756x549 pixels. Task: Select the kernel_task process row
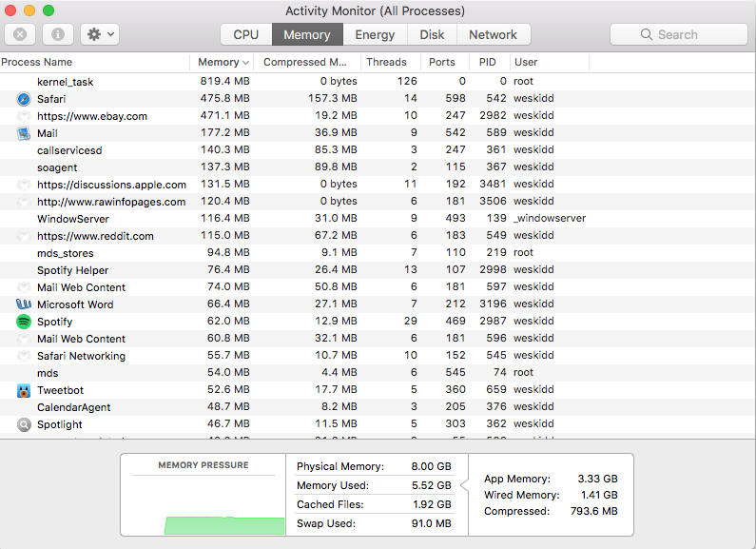coord(378,82)
